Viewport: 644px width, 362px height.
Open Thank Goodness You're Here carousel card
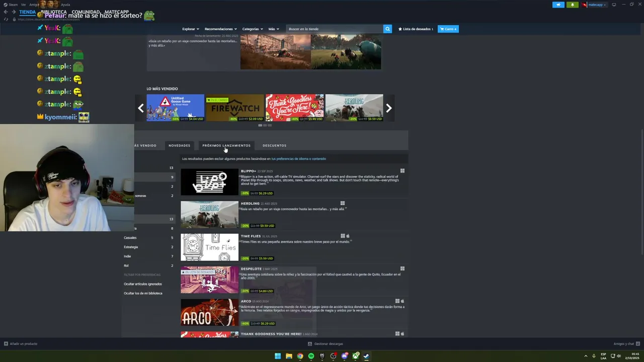point(294,108)
